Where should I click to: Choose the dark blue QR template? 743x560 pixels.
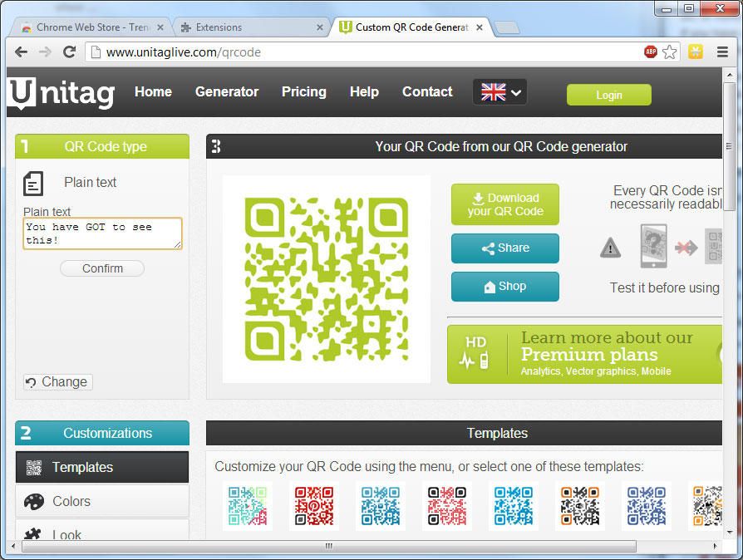(647, 506)
